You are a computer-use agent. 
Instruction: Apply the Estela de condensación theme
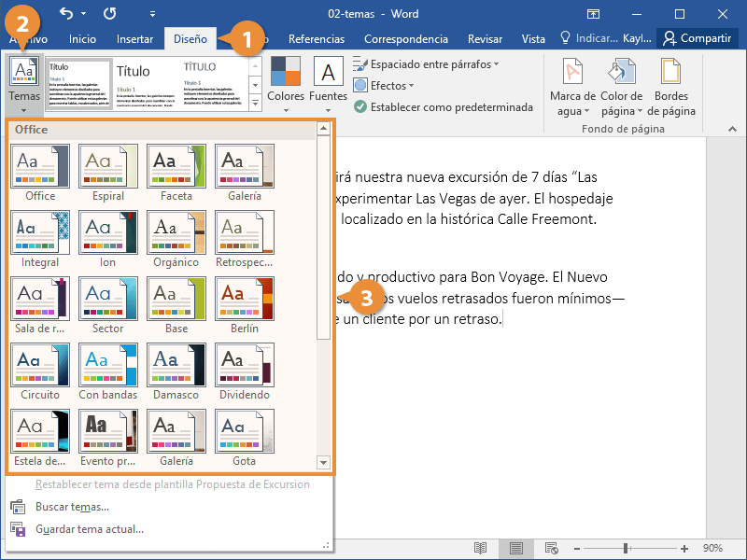pyautogui.click(x=40, y=438)
